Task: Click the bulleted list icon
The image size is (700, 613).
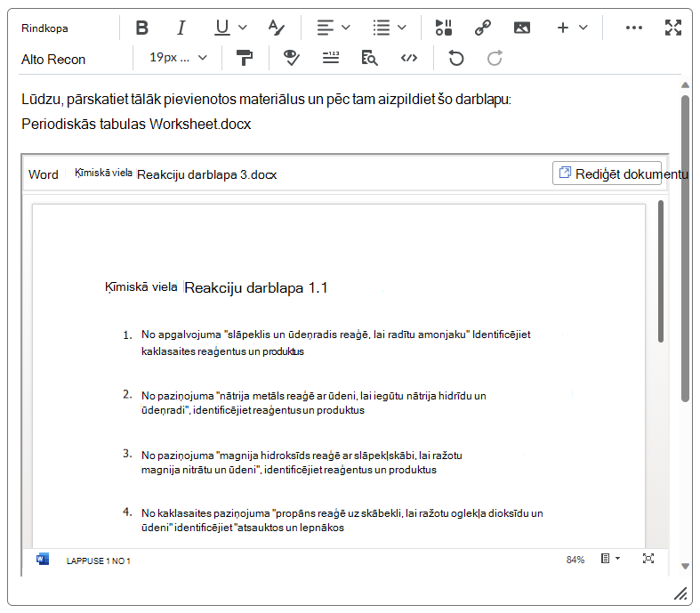Action: [382, 28]
